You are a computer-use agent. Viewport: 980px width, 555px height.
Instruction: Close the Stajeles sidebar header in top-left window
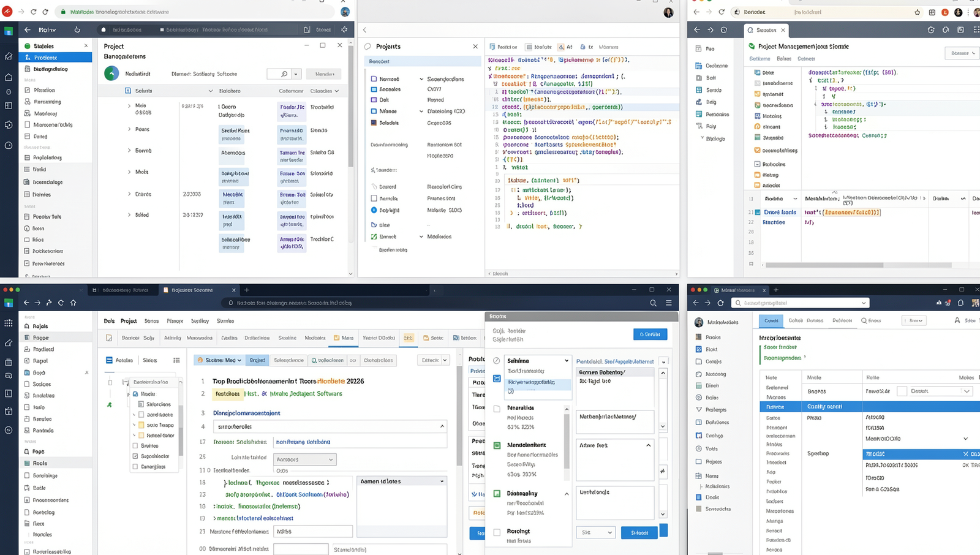point(86,46)
